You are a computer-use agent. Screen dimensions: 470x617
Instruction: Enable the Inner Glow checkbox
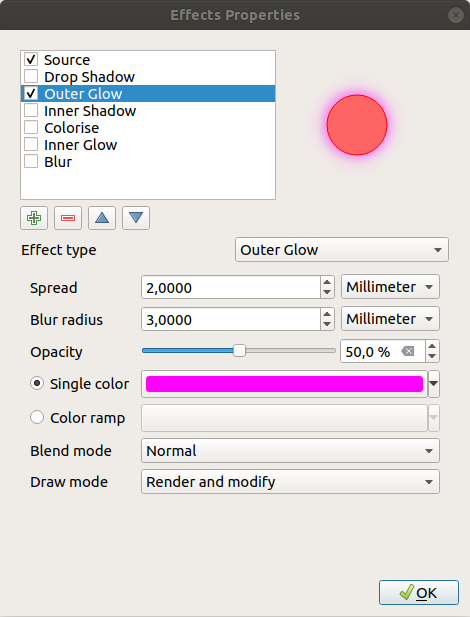click(x=31, y=144)
